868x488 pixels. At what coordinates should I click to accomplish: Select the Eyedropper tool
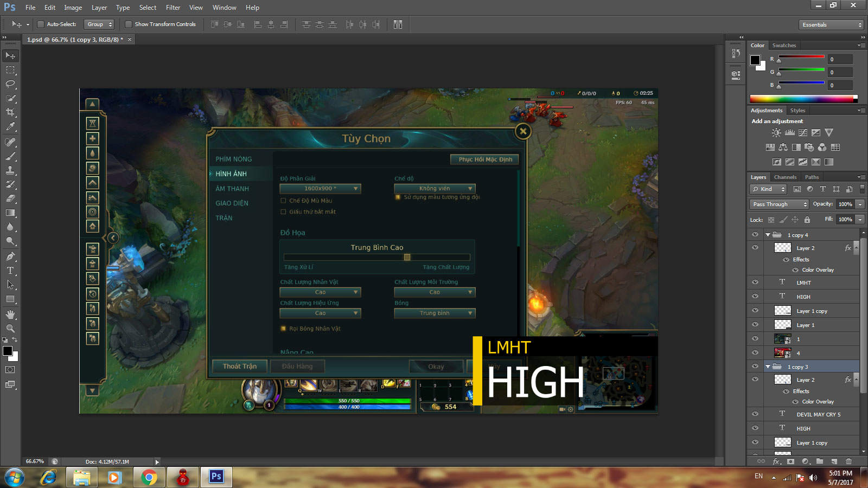pyautogui.click(x=10, y=127)
